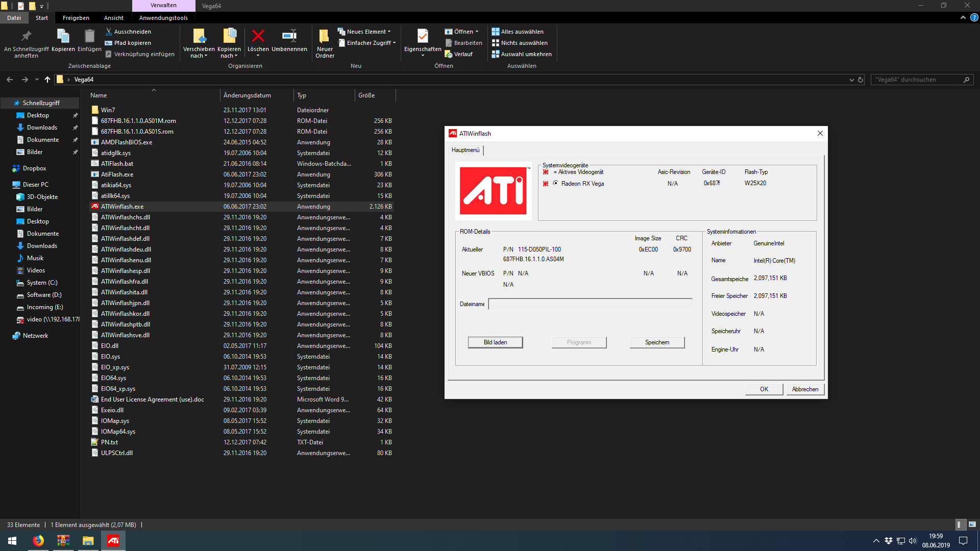Click the Bild laden button
The width and height of the screenshot is (980, 551).
click(x=495, y=342)
